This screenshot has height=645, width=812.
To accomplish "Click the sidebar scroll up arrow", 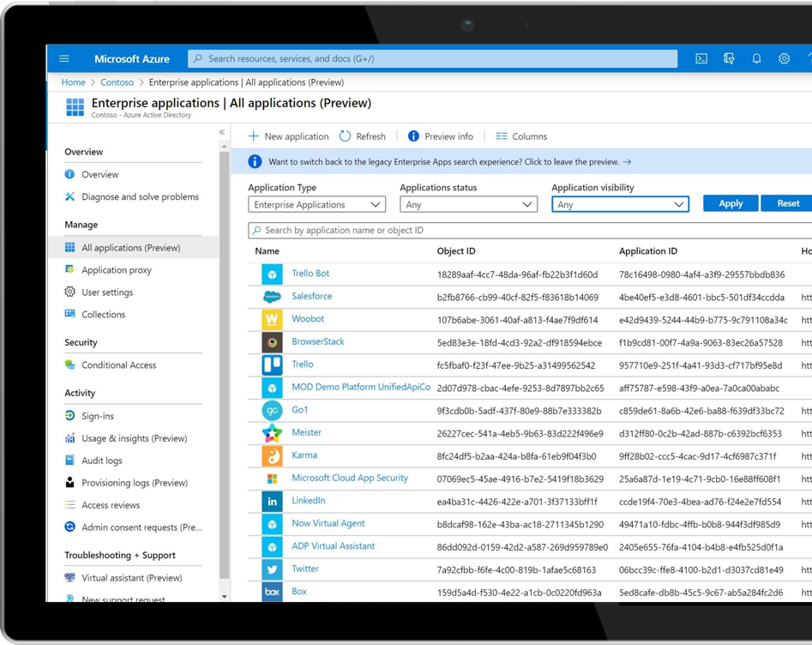I will point(225,148).
